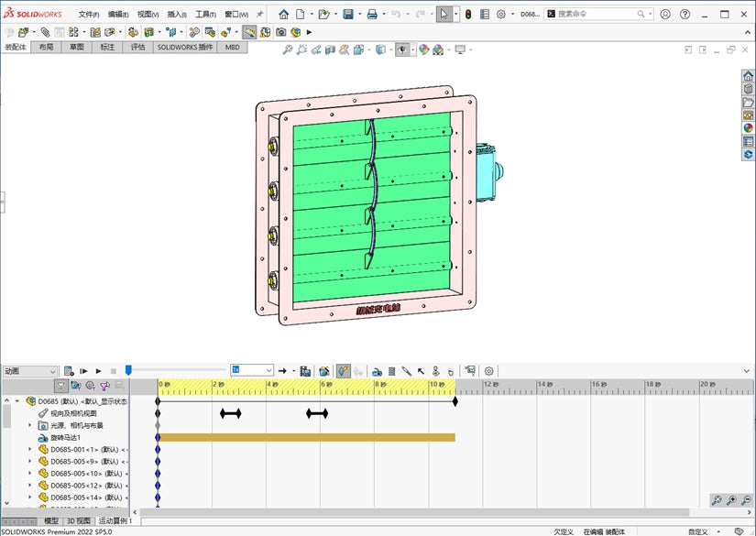756x536 pixels.
Task: Click the 搜索命令 search field
Action: [x=598, y=14]
